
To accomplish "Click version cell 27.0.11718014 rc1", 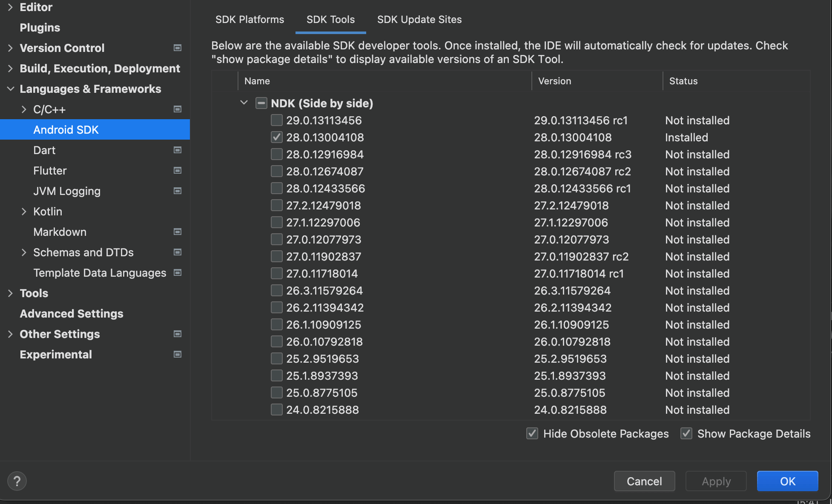I will 579,274.
